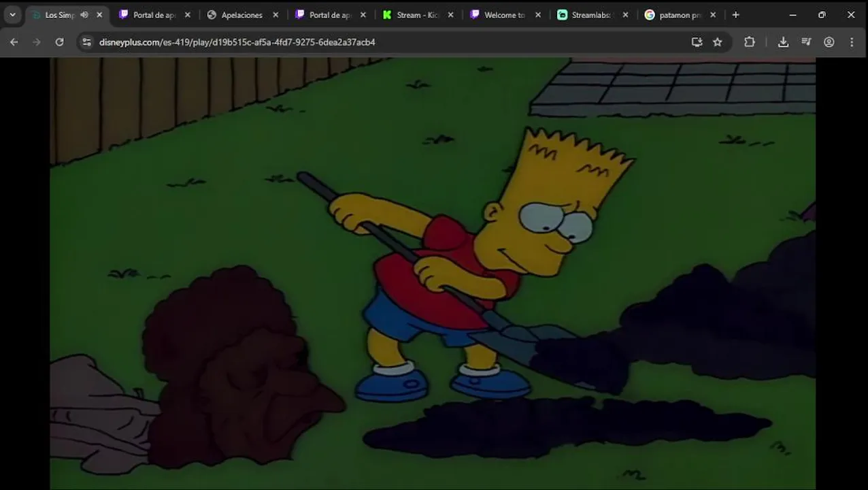The image size is (868, 490).
Task: Open the Chrome three-dot menu
Action: [x=852, y=42]
